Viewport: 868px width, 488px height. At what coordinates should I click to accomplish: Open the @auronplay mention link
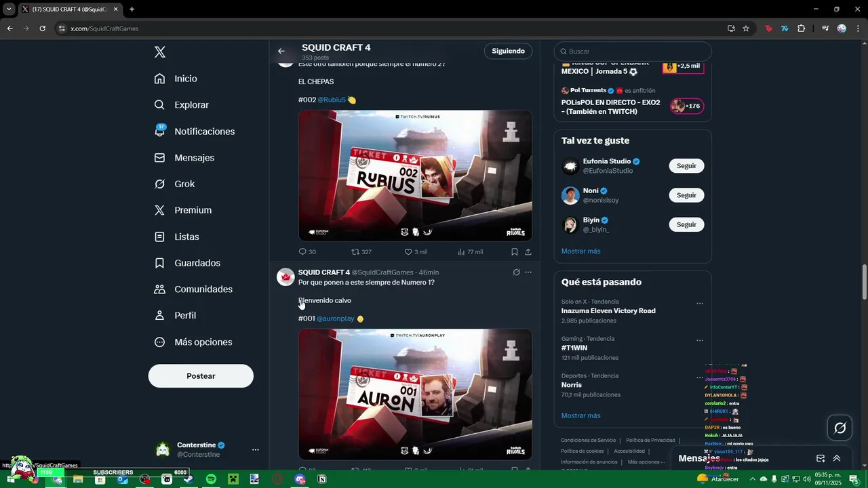336,319
